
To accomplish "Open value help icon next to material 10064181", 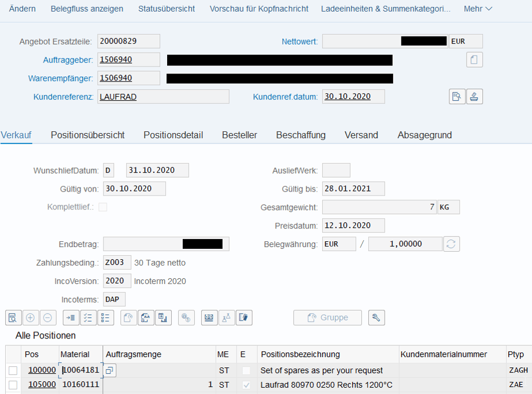I will pos(109,370).
